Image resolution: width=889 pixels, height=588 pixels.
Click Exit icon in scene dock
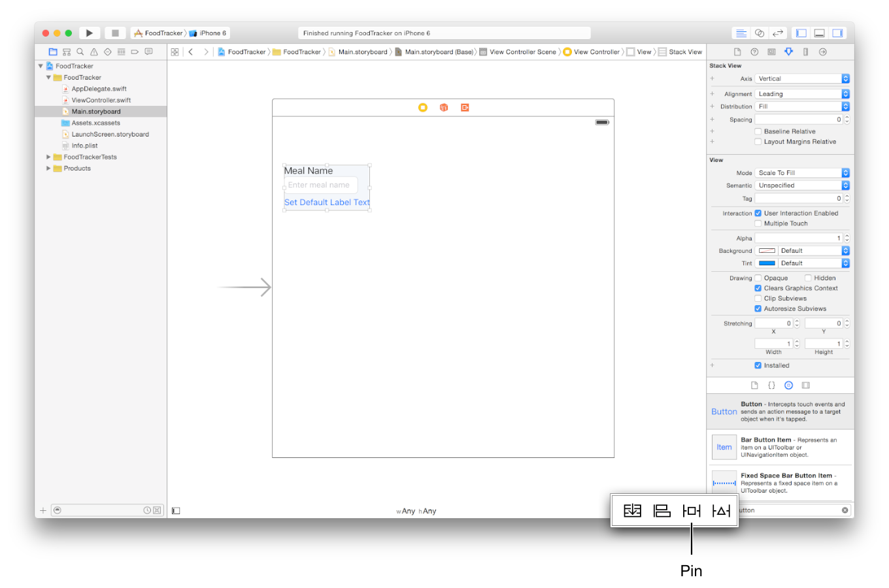(465, 107)
